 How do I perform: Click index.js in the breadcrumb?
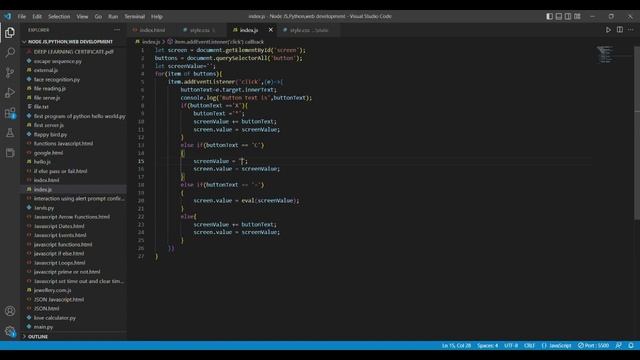click(x=151, y=42)
